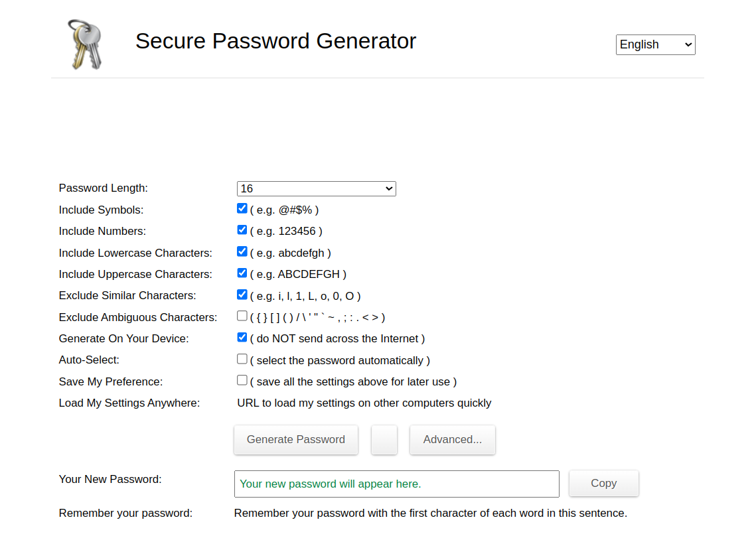Check the Save My Preference box
The image size is (756, 544).
(x=242, y=380)
